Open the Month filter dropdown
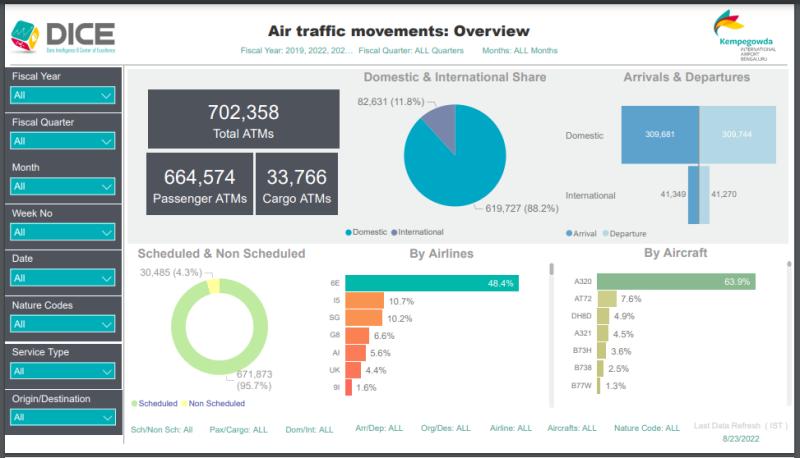The image size is (800, 458). (62, 187)
